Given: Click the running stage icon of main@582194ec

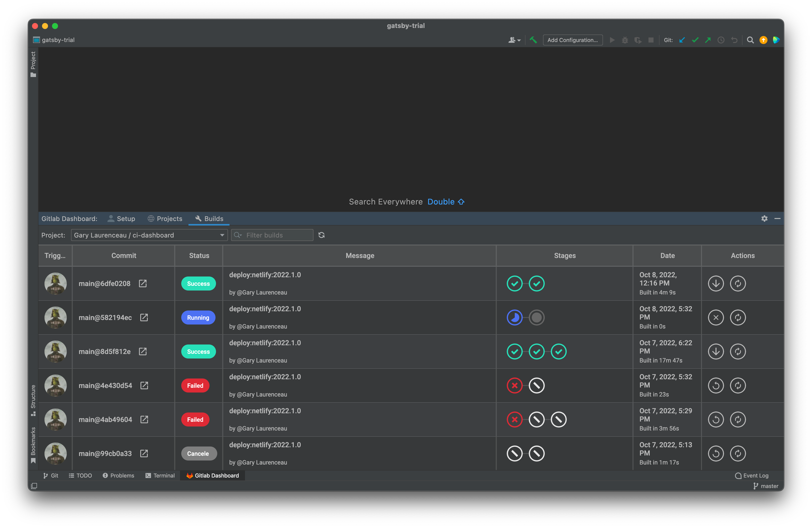Looking at the screenshot, I should pos(514,317).
